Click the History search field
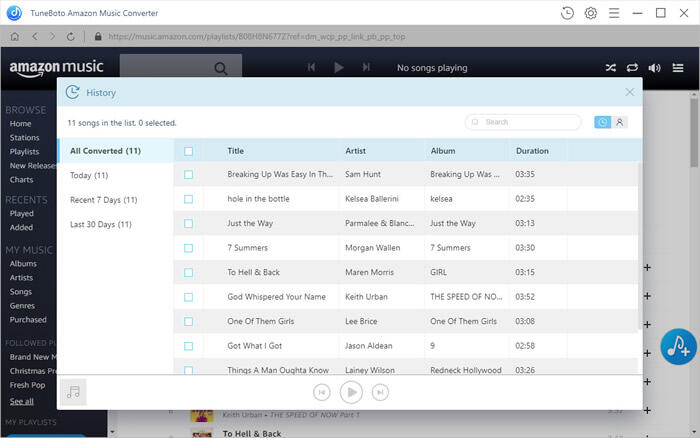 pyautogui.click(x=523, y=122)
